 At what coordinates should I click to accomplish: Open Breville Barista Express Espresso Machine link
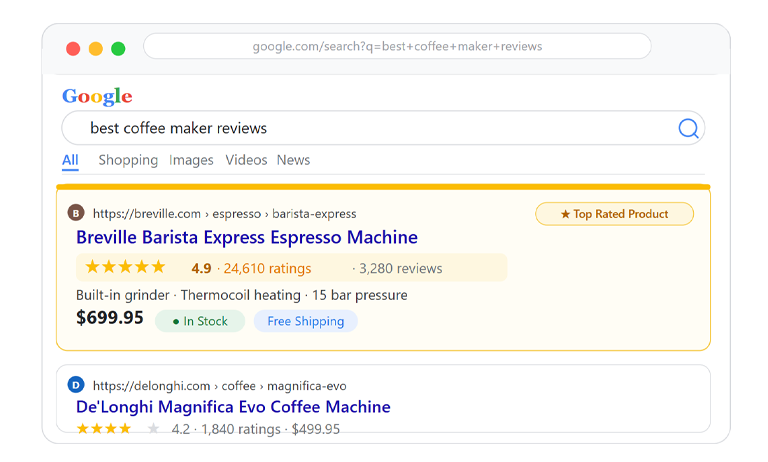tap(247, 238)
